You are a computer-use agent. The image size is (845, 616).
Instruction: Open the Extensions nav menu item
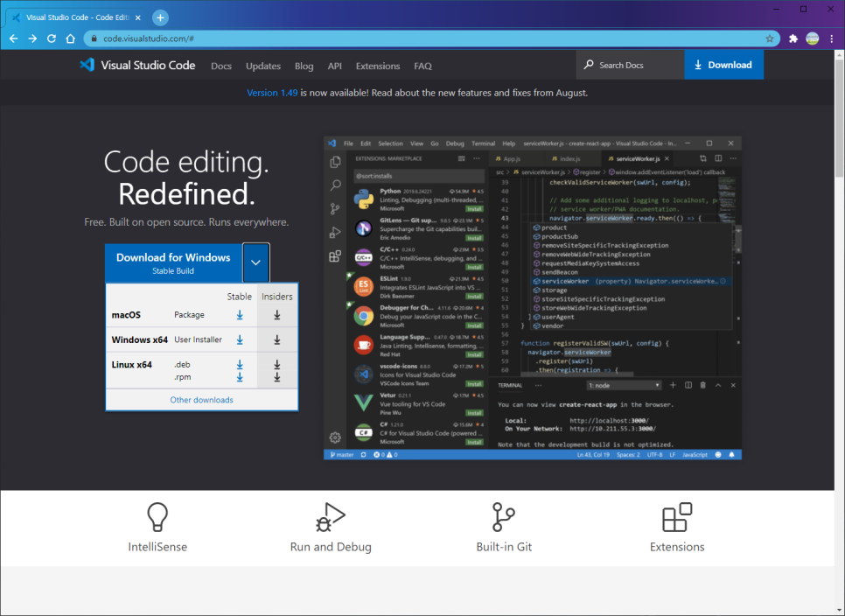[x=378, y=66]
